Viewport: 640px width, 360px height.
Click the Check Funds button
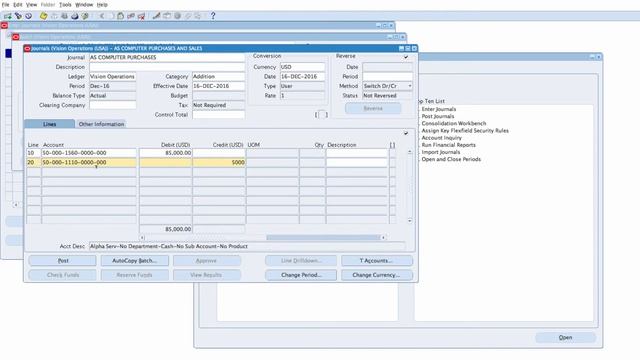[63, 275]
